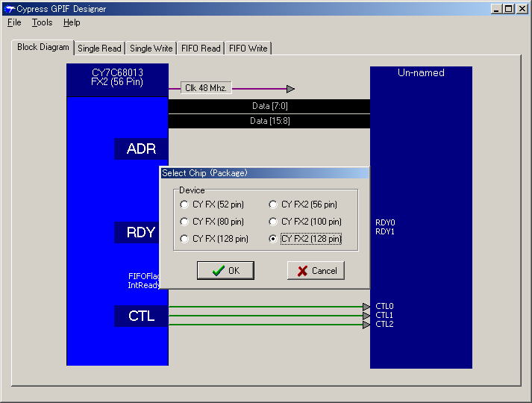Click the Clk 48 Mhz. clock label
This screenshot has width=532, height=403.
[206, 88]
